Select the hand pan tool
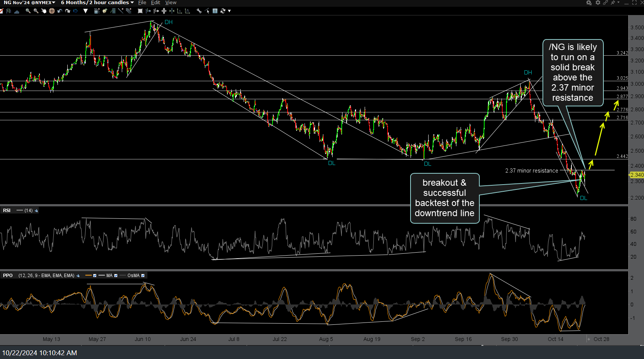The width and height of the screenshot is (644, 359). [44, 11]
